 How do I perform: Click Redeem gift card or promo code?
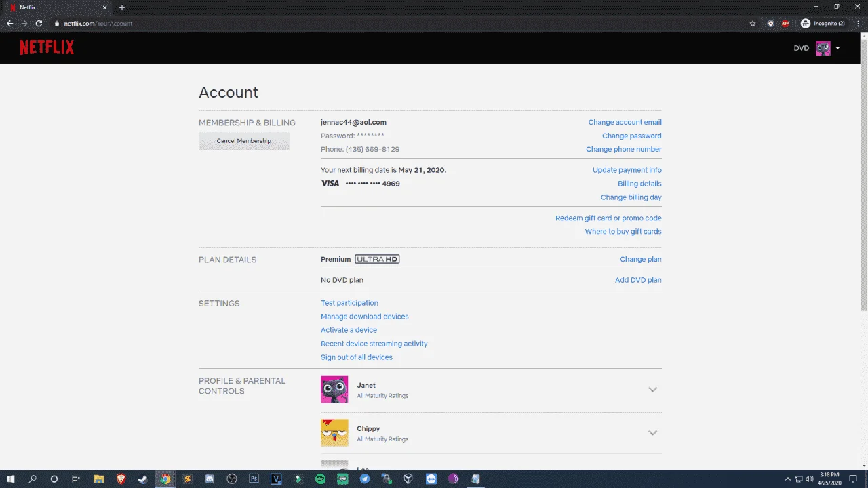[x=608, y=218]
